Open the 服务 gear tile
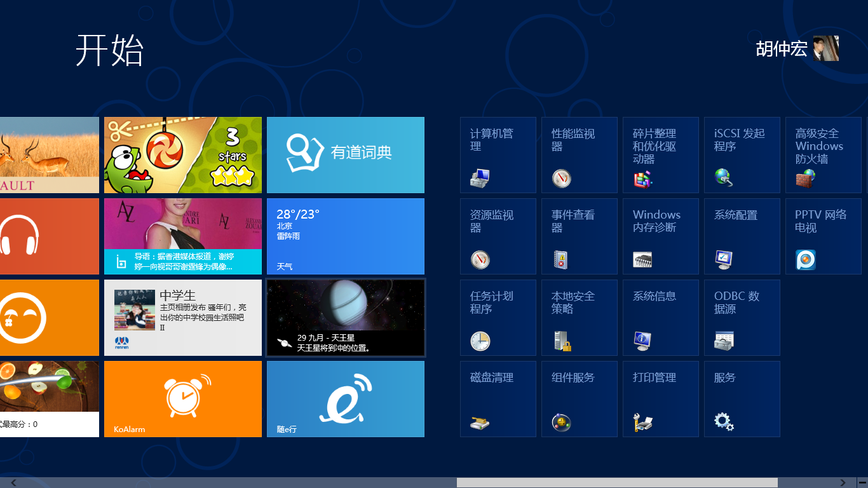868x488 pixels. point(742,399)
